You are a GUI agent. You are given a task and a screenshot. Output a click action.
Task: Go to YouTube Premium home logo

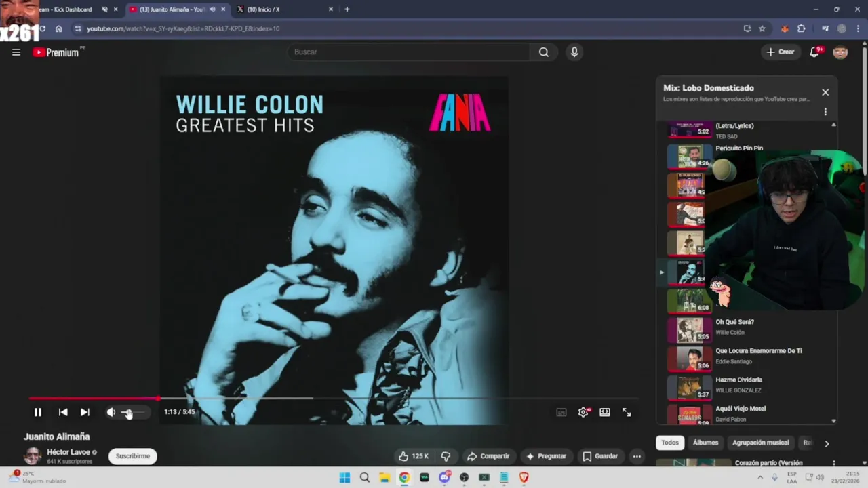(x=56, y=52)
